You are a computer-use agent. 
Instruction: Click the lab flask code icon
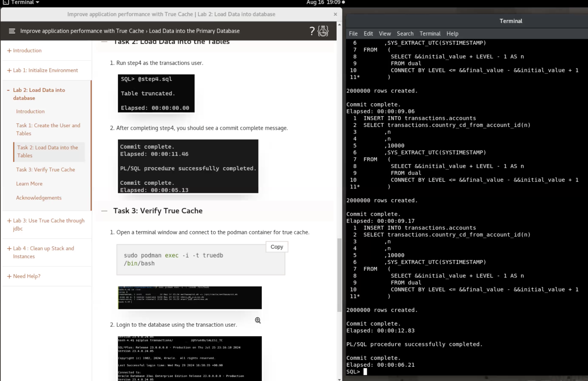[323, 31]
